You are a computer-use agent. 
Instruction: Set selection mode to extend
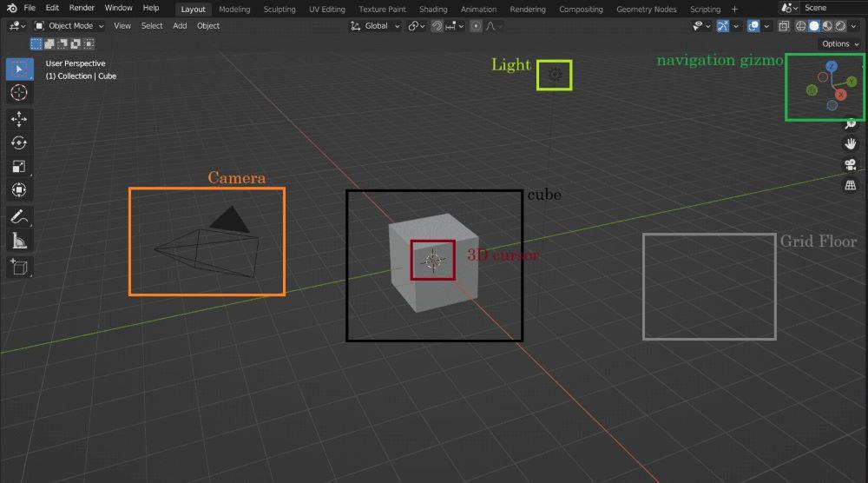tap(49, 43)
